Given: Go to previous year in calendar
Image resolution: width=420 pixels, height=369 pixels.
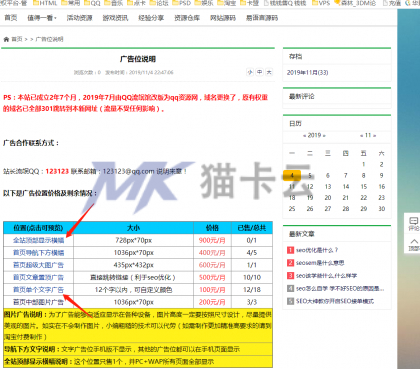Looking at the screenshot, I should coord(304,135).
